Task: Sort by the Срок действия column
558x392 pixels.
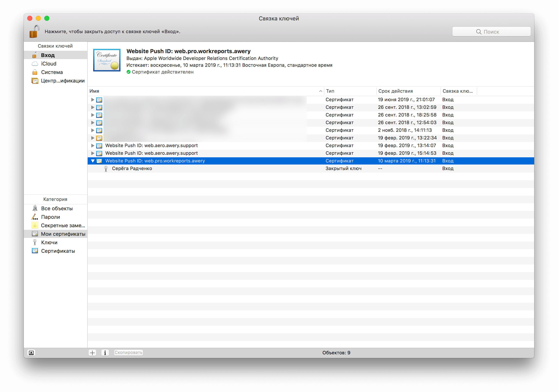Action: 395,91
